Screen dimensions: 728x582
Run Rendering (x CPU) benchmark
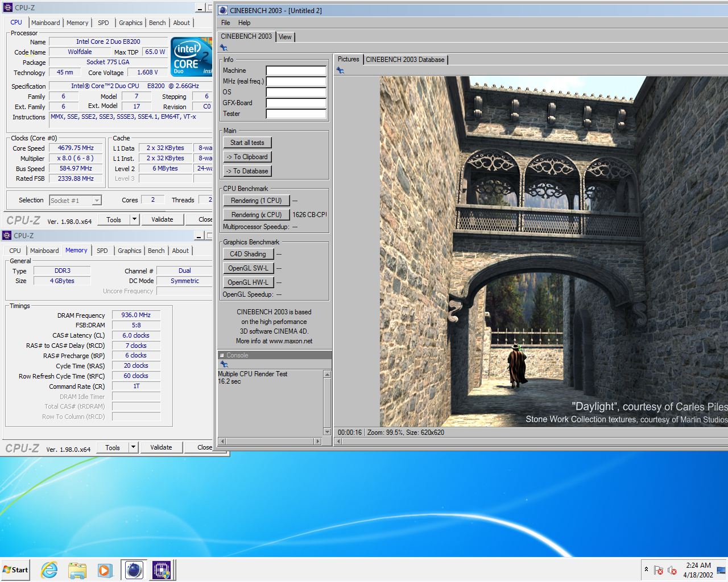click(257, 215)
